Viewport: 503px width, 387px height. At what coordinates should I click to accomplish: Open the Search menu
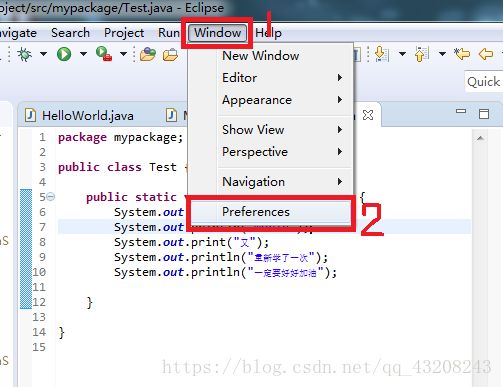pos(70,33)
